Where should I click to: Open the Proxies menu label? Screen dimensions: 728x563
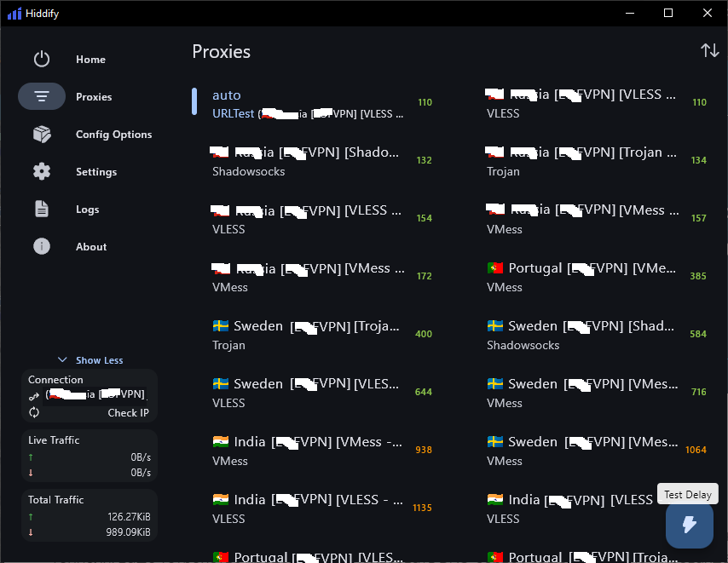coord(94,97)
